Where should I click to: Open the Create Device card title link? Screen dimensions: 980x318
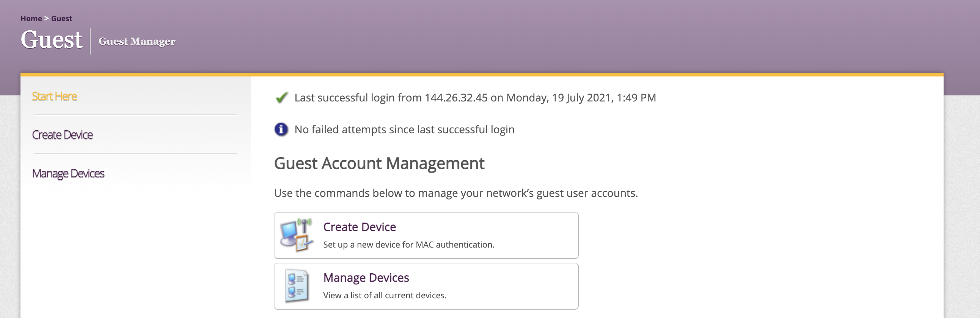pos(360,227)
